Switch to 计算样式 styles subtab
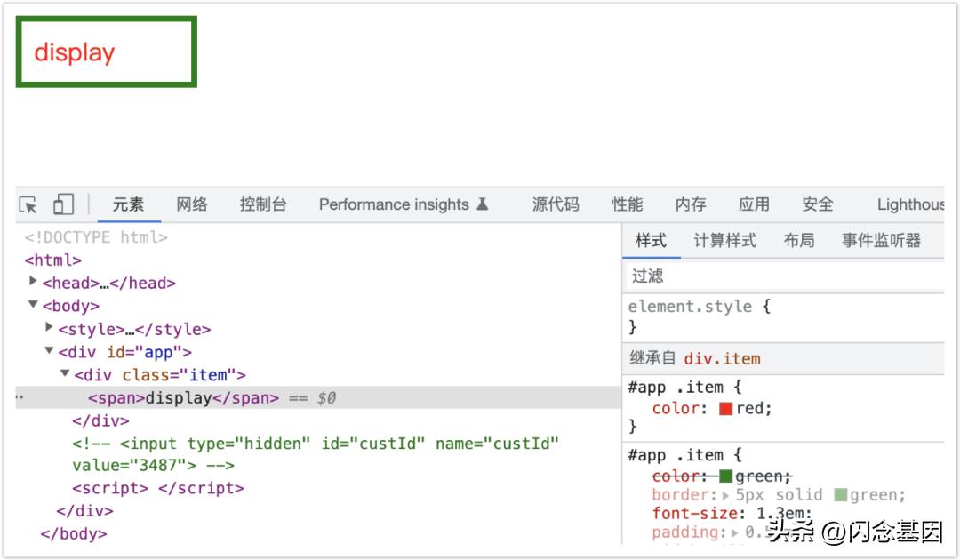The width and height of the screenshot is (960, 560). point(725,240)
